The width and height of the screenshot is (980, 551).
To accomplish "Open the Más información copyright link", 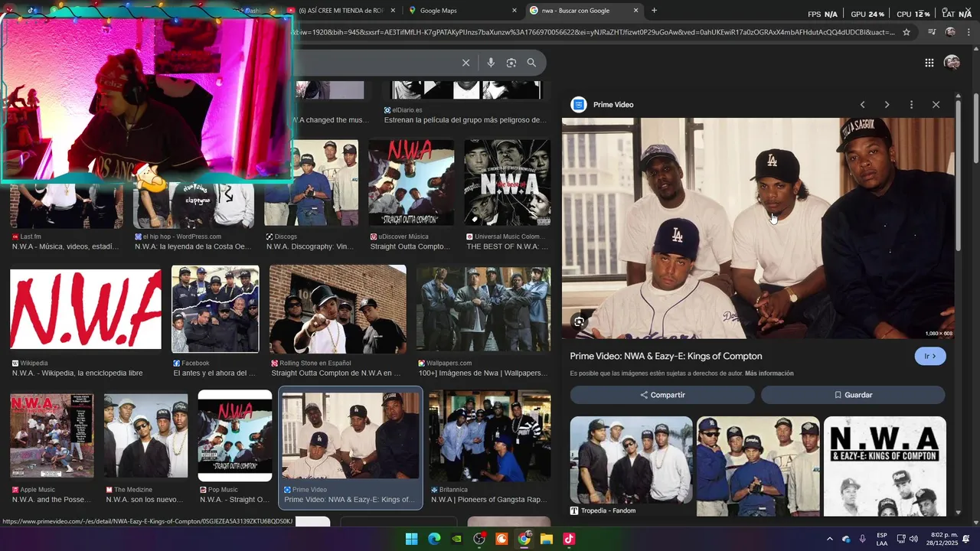I will point(769,373).
